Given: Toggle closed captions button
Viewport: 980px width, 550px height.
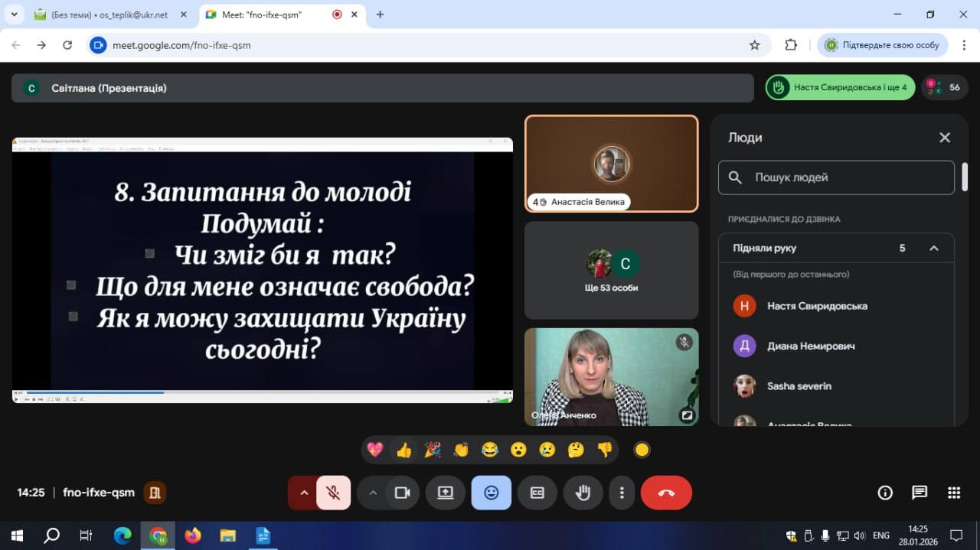Looking at the screenshot, I should [537, 493].
